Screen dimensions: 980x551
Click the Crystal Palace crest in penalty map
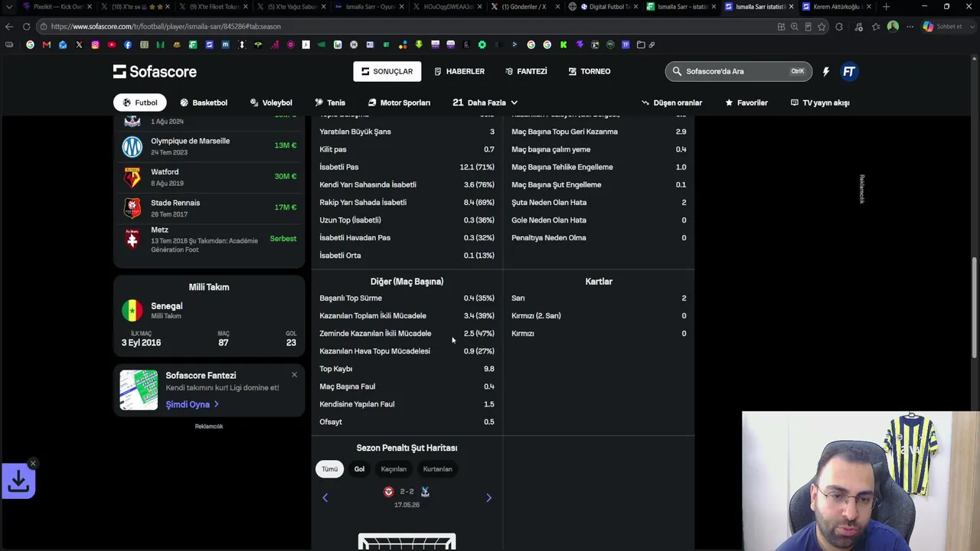click(425, 492)
